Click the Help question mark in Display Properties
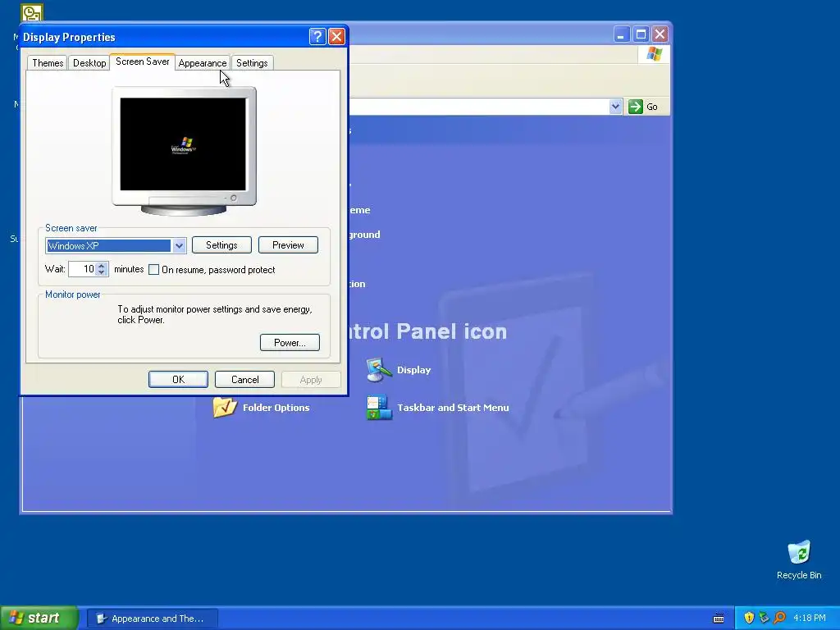 (x=317, y=36)
